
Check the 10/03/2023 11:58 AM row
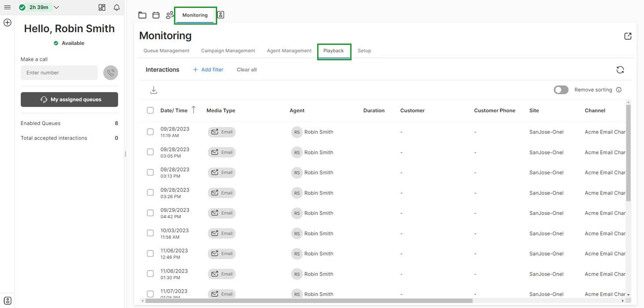(150, 233)
